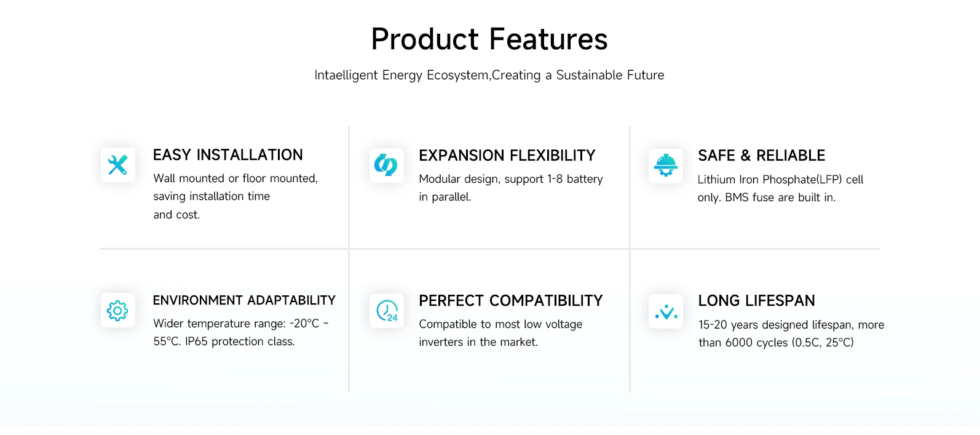Select the EASY INSTALLATION heading
This screenshot has width=980, height=435.
[228, 155]
